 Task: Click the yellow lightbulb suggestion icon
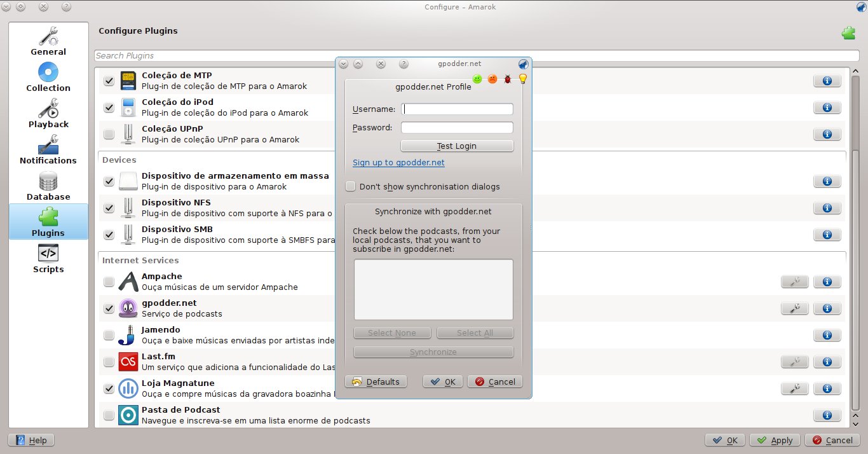tap(523, 79)
